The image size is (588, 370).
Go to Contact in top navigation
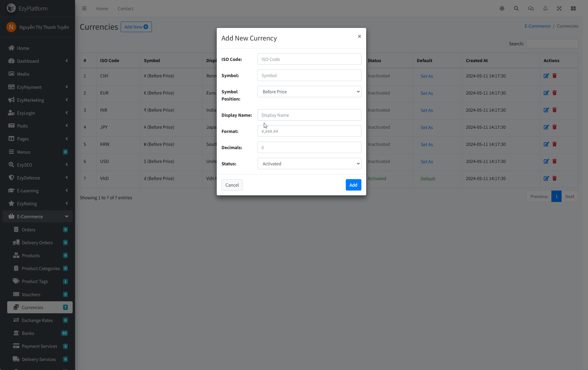[125, 8]
